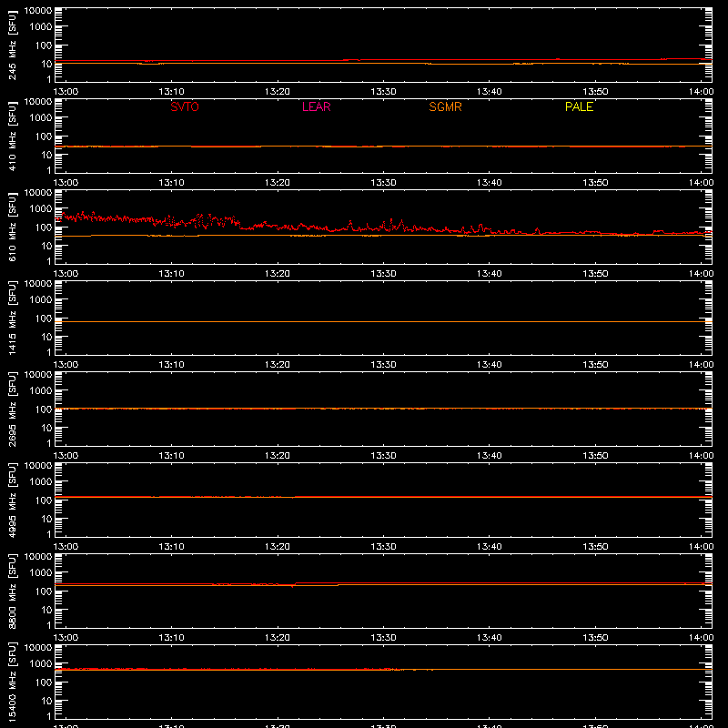Click 14:00 tick label under 610 MHz plot
The height and width of the screenshot is (728, 728).
click(x=701, y=274)
